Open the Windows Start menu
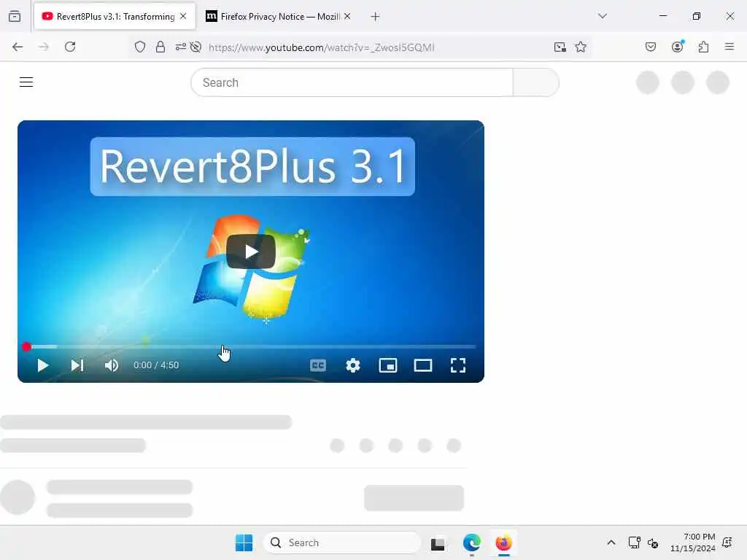747x560 pixels. pyautogui.click(x=244, y=542)
